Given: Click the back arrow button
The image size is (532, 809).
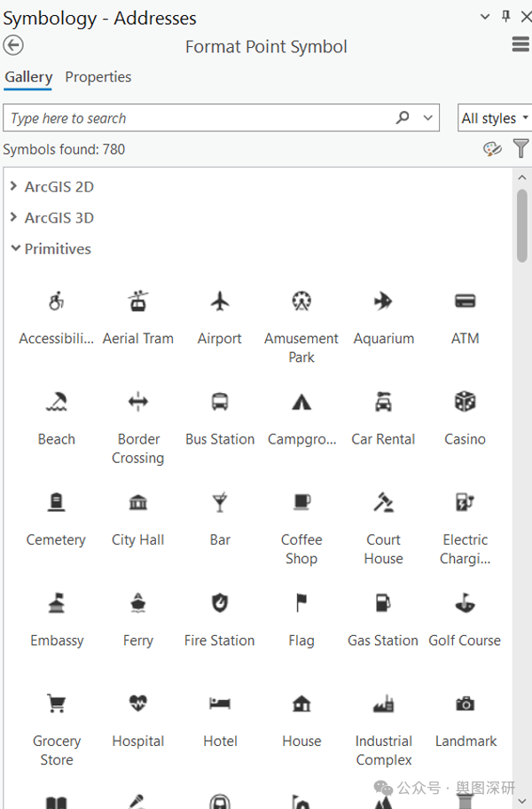Looking at the screenshot, I should pyautogui.click(x=13, y=45).
